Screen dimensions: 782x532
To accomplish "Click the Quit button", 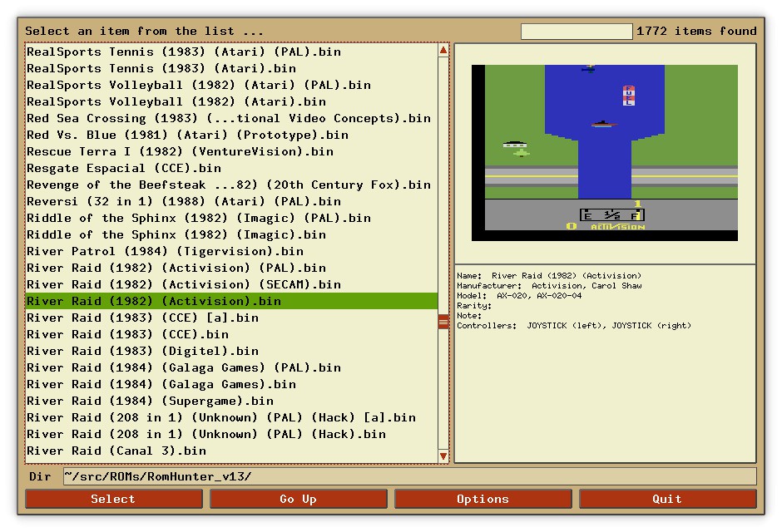I will (668, 499).
